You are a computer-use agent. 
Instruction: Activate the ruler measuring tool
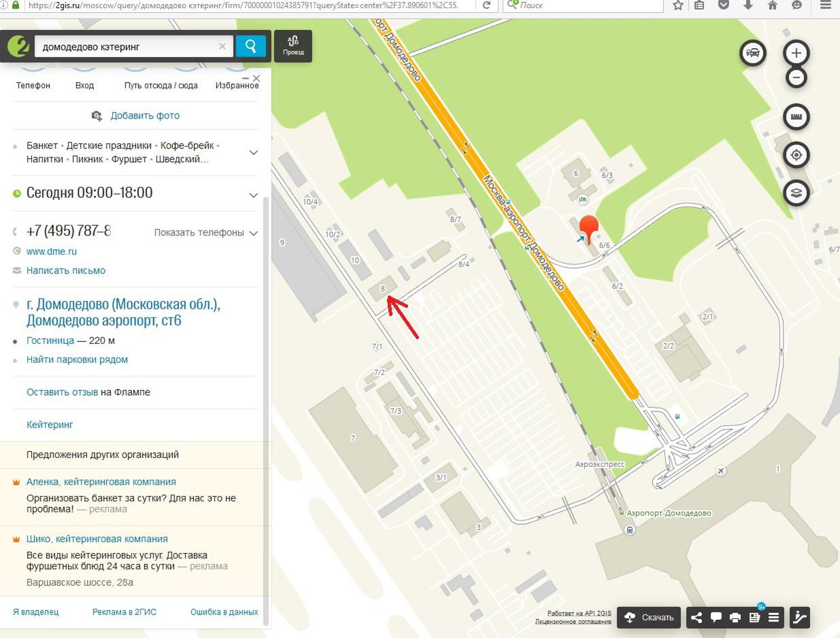click(x=796, y=117)
